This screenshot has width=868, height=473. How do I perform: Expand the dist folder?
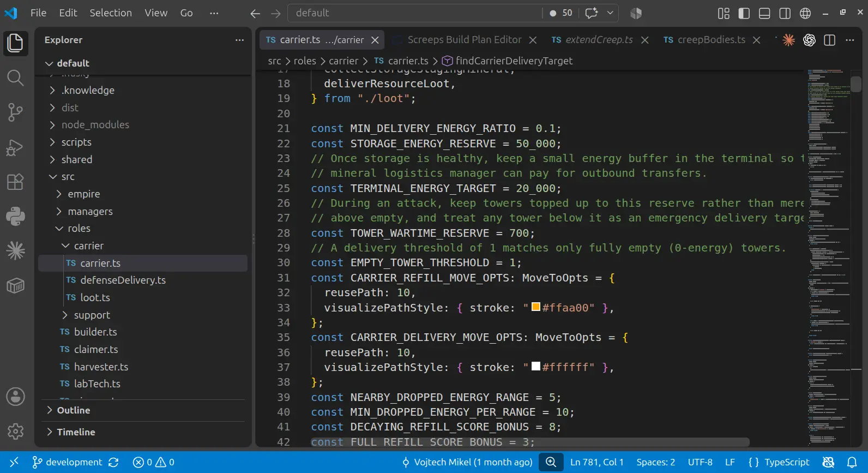tap(52, 107)
